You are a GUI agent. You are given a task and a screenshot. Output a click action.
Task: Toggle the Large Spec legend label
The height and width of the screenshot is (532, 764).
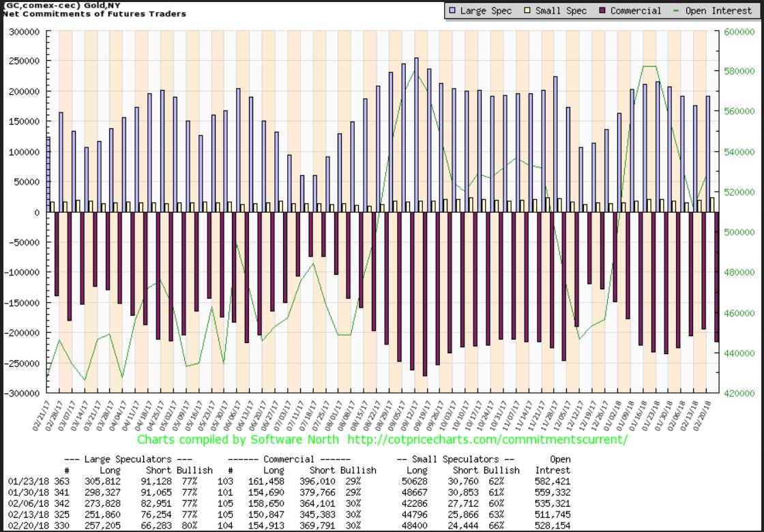[x=486, y=11]
